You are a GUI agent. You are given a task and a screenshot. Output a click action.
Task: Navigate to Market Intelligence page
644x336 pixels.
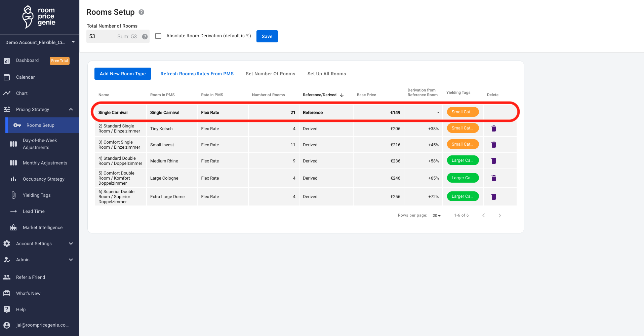click(42, 227)
